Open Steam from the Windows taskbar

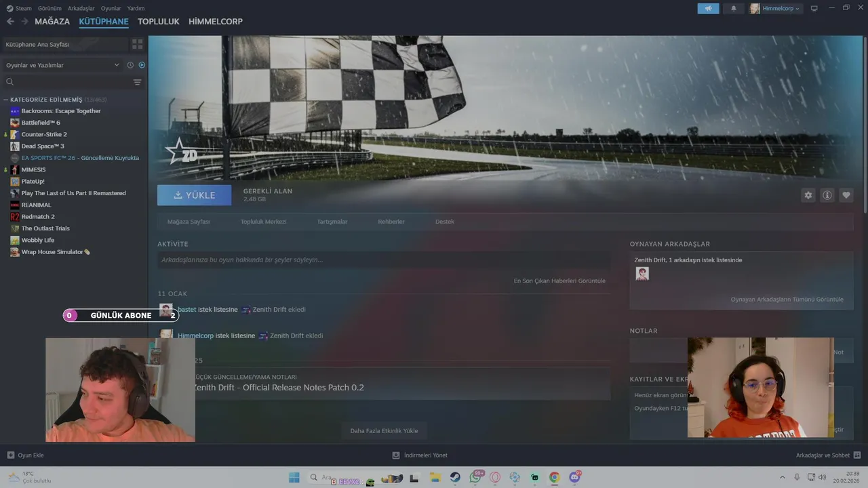coord(455,477)
